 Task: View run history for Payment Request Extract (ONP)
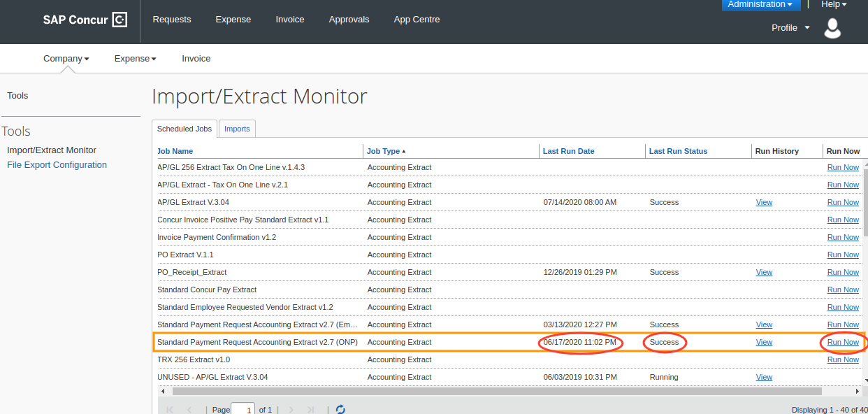(x=765, y=342)
